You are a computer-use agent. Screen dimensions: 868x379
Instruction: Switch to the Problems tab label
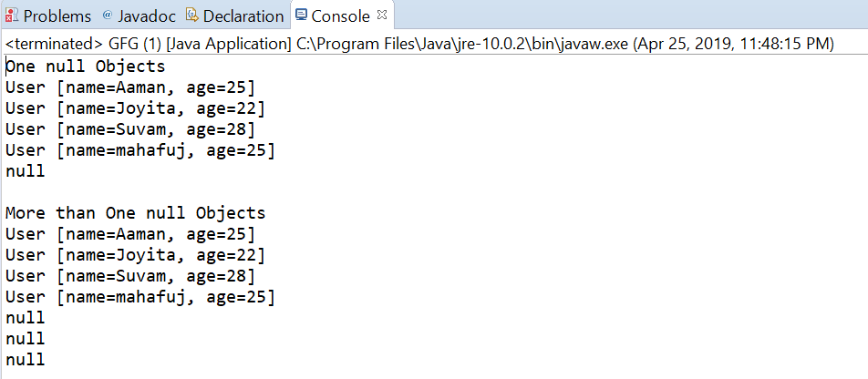[57, 16]
